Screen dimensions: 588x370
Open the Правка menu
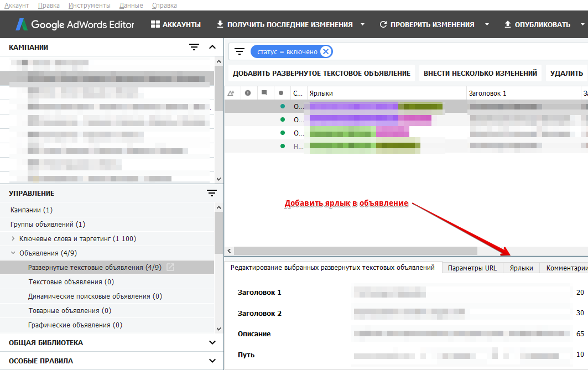[x=49, y=5]
